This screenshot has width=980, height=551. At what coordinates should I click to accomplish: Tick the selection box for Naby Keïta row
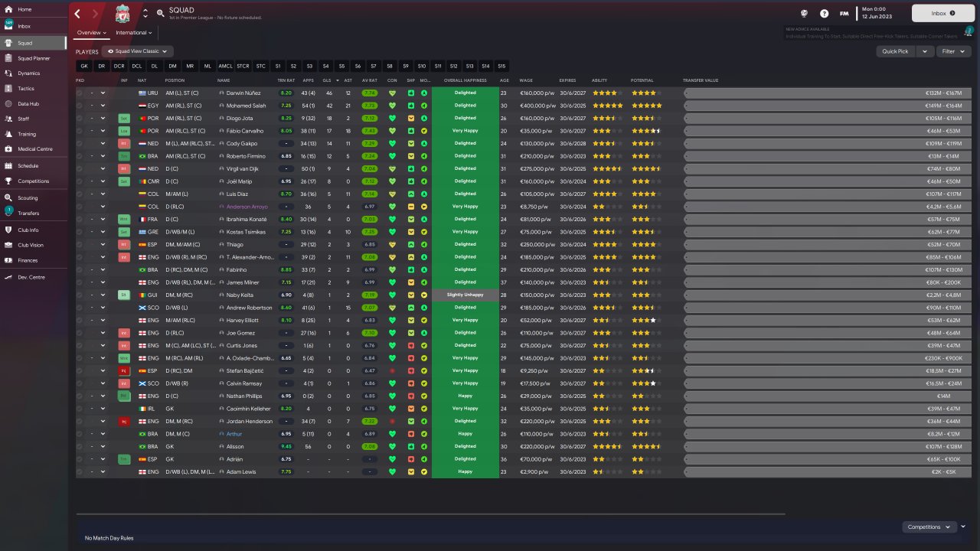click(80, 295)
